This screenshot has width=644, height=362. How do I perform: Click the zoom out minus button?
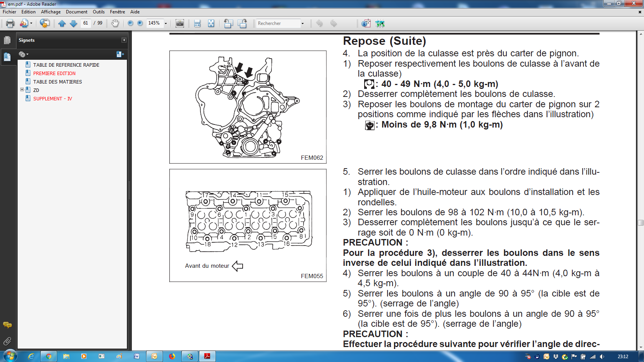(130, 23)
